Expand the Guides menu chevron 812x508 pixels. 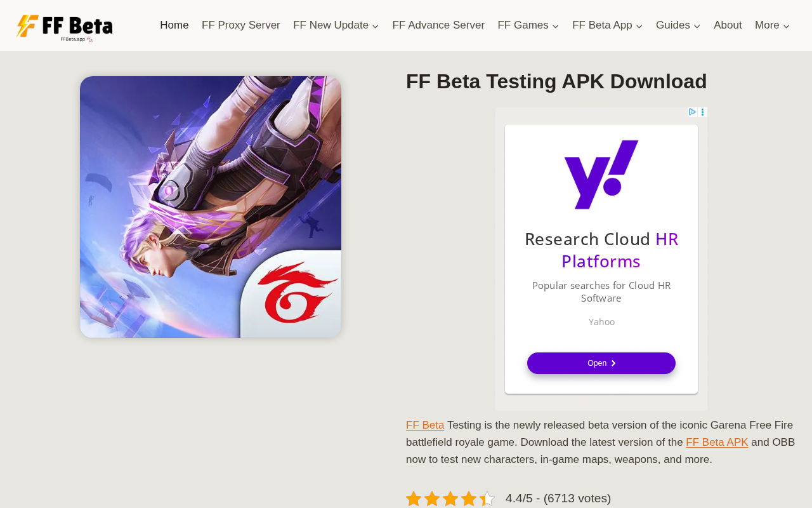[697, 26]
